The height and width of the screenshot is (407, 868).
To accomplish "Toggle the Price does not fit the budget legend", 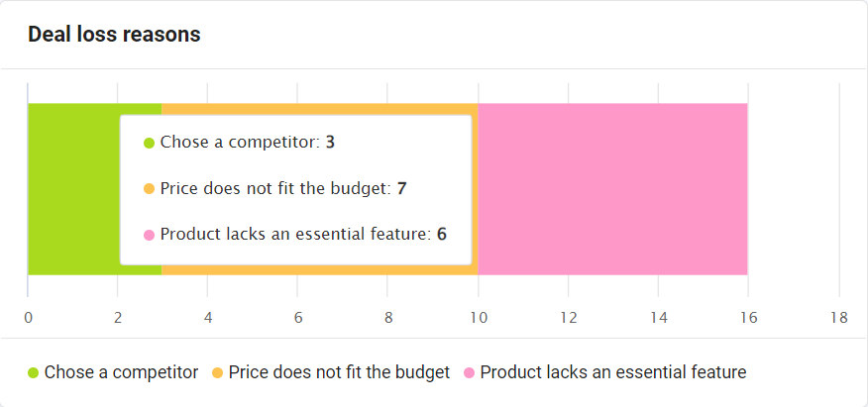I will (331, 372).
